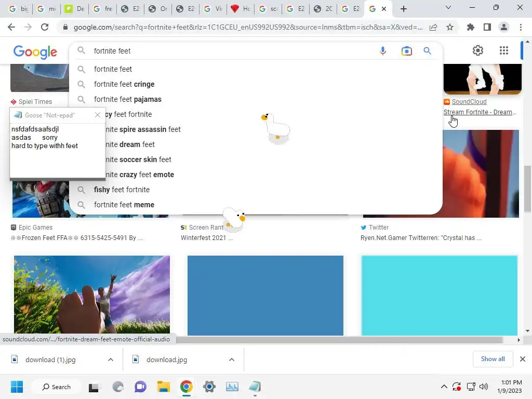Open Chrome three-dot menu
Image resolution: width=532 pixels, height=399 pixels.
tap(521, 27)
